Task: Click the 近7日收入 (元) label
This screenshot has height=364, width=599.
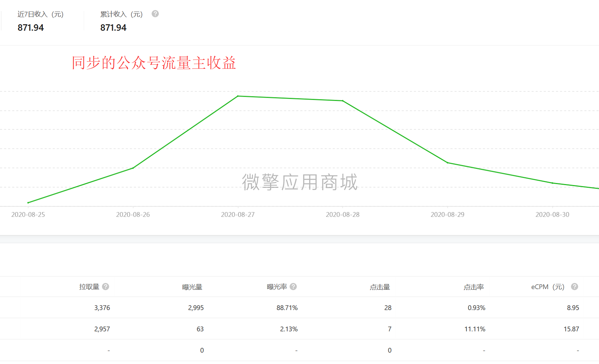Action: 40,14
